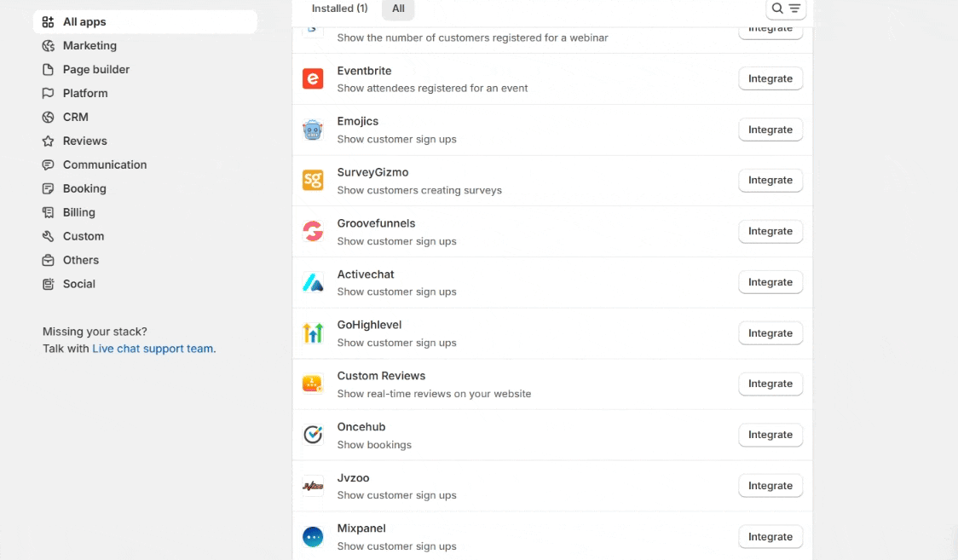This screenshot has width=958, height=560.
Task: Click the SurveyGizmo app logo
Action: 313,180
